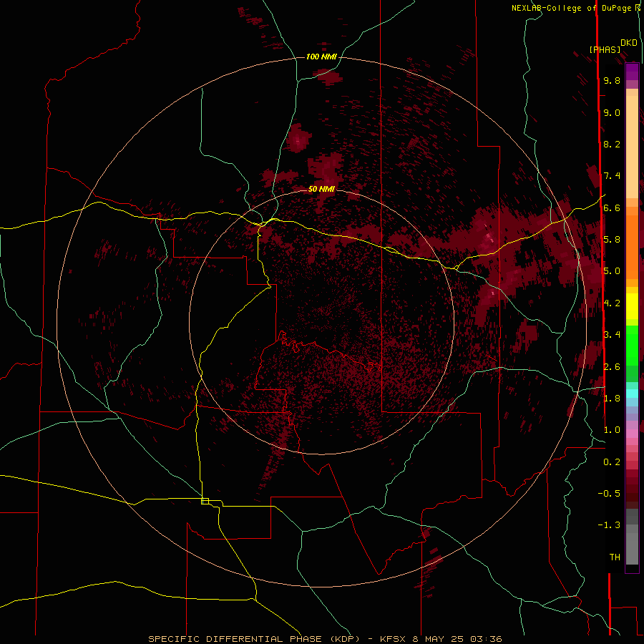Click the 50 NMI range ring label
This screenshot has height=644, width=644.
(321, 189)
